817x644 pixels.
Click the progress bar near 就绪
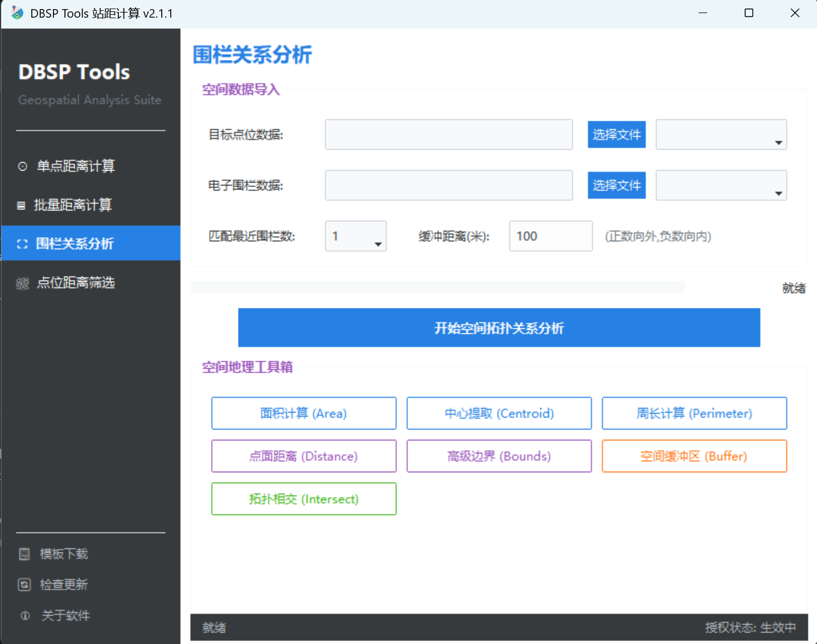437,287
